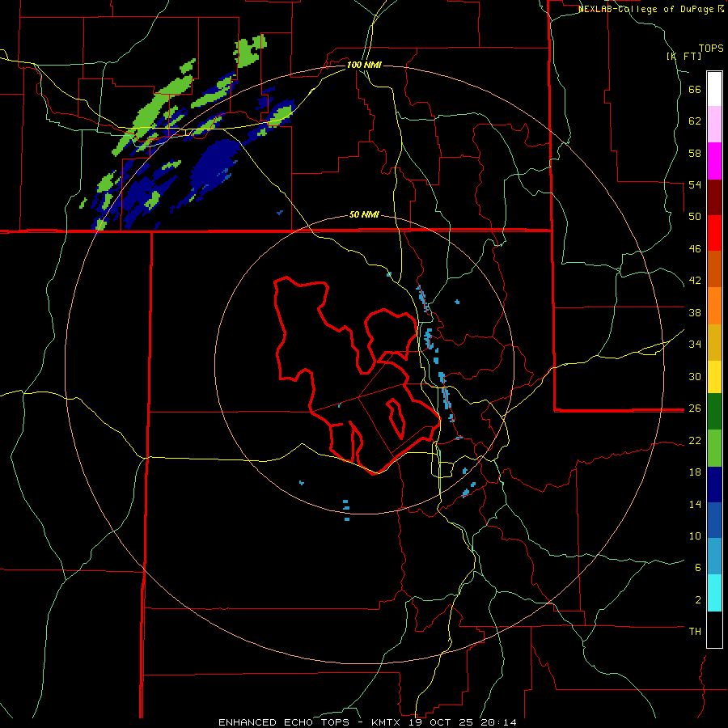Click the 34 legend value
The width and height of the screenshot is (728, 728).
[x=695, y=345]
